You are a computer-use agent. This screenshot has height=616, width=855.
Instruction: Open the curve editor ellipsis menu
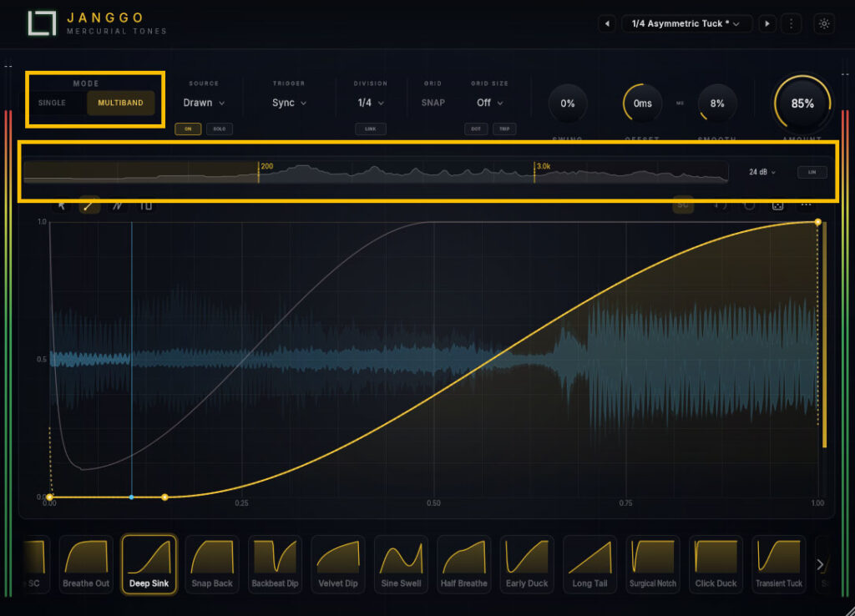pyautogui.click(x=806, y=205)
